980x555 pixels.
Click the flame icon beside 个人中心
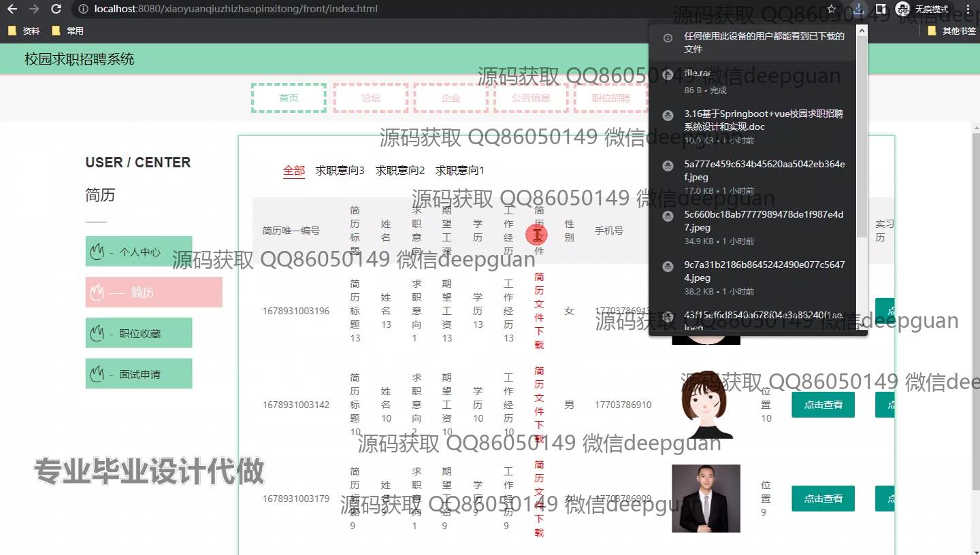[x=97, y=252]
